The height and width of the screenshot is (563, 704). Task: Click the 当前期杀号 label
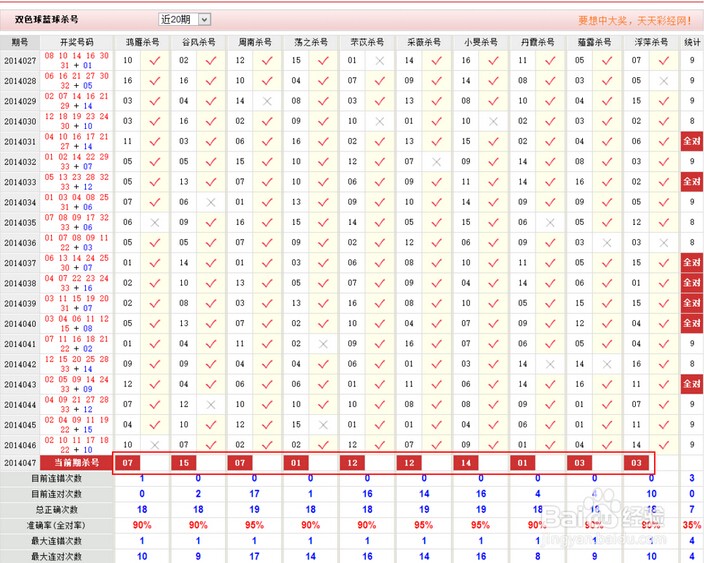coord(77,463)
